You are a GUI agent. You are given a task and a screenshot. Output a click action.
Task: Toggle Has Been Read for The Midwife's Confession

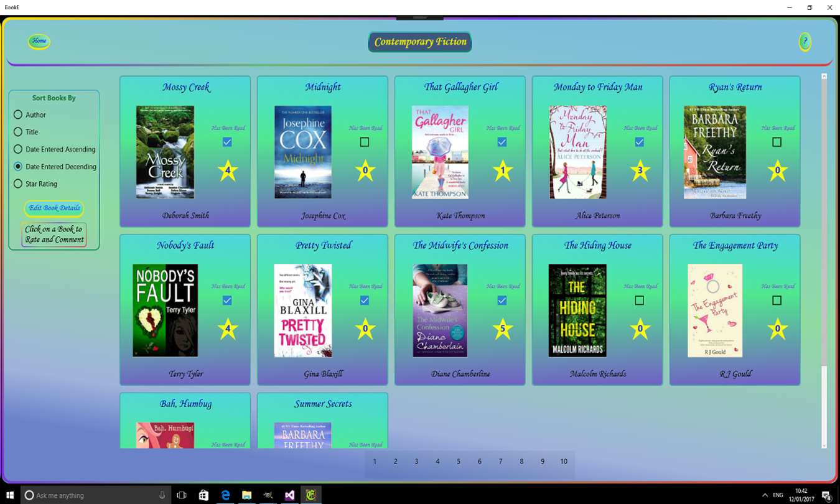[502, 301]
